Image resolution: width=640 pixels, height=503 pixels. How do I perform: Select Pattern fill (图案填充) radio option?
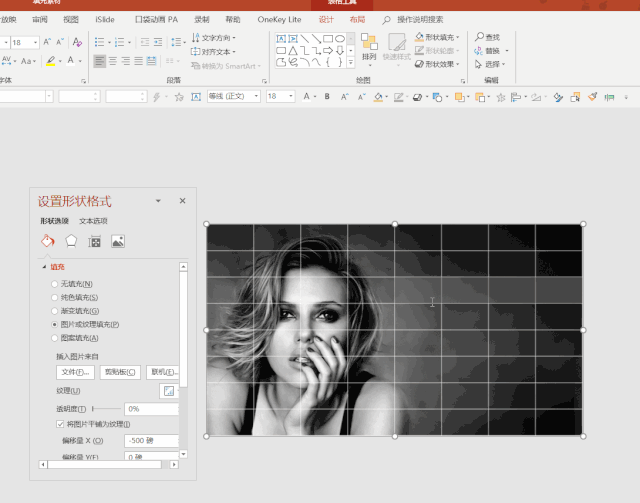(x=54, y=338)
